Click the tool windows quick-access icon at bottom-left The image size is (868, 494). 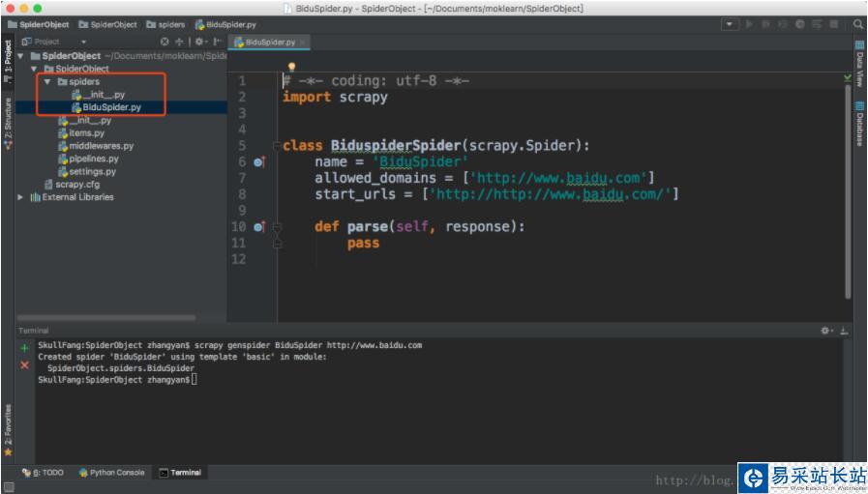9,487
